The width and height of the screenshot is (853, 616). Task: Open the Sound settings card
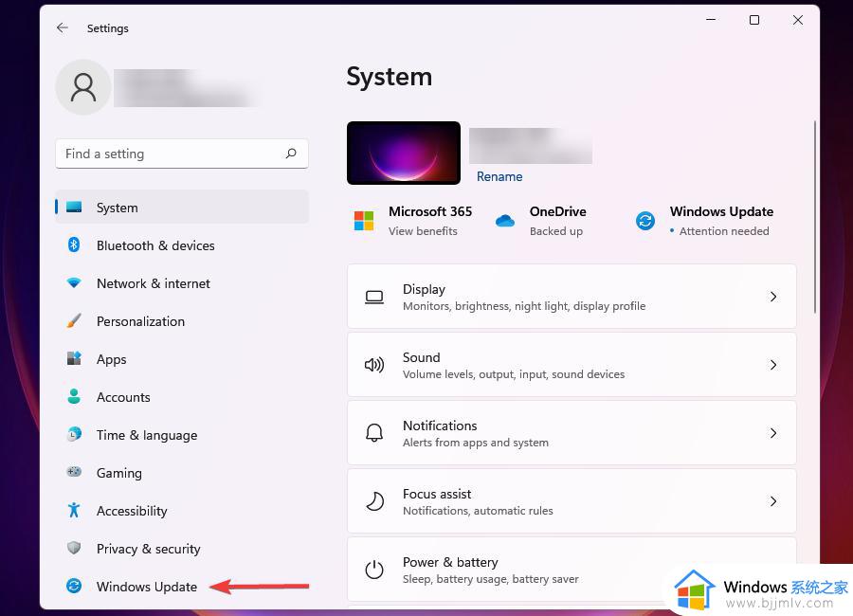coord(572,365)
